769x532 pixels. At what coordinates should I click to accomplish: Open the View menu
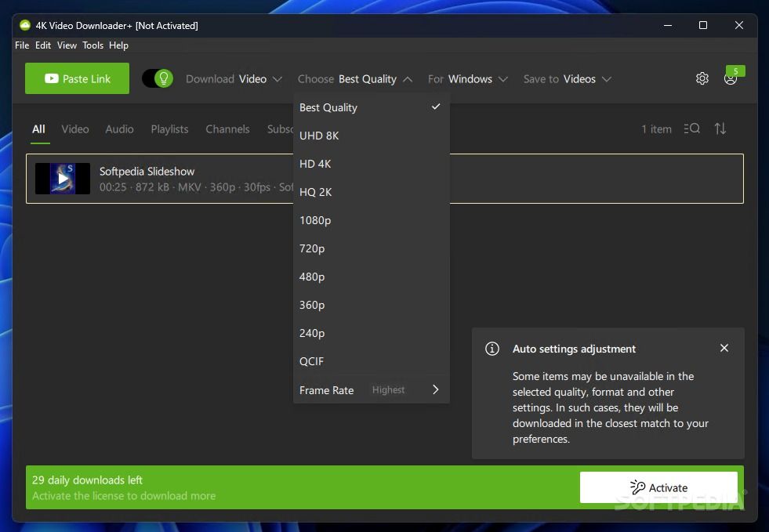(67, 45)
